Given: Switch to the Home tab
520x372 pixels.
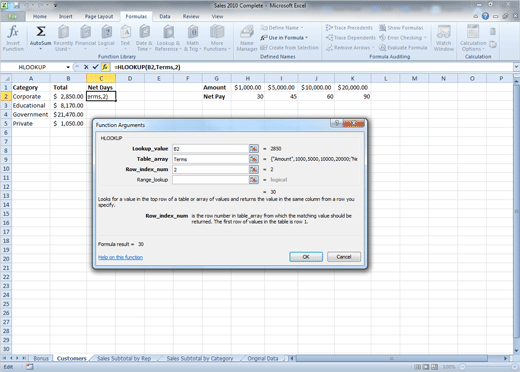Looking at the screenshot, I should pos(40,16).
